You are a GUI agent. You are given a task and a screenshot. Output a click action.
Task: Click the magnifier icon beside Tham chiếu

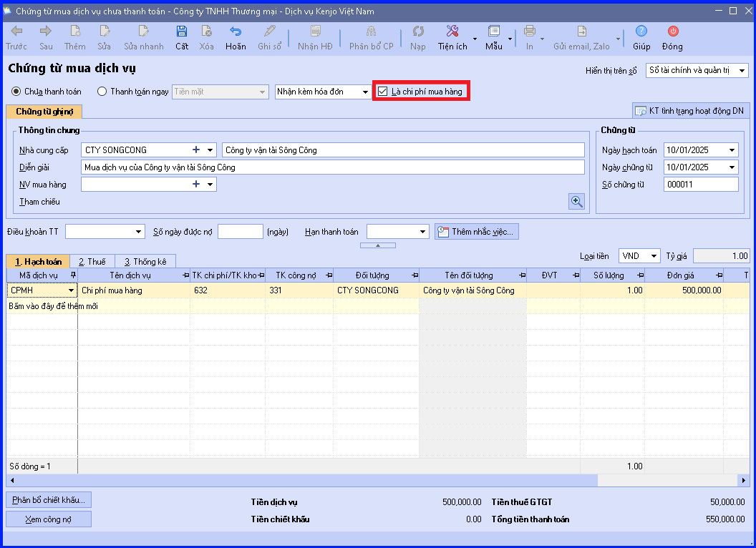[576, 202]
